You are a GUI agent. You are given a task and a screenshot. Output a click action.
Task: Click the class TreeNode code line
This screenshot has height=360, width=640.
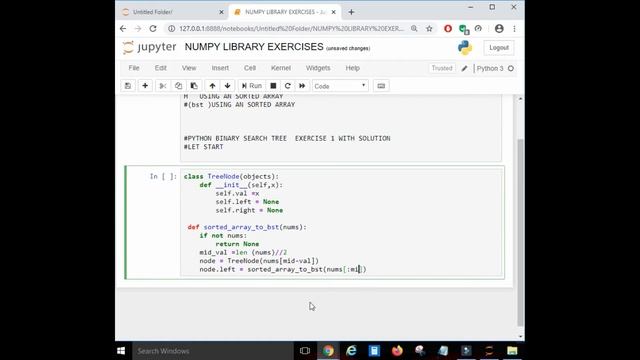(x=231, y=176)
